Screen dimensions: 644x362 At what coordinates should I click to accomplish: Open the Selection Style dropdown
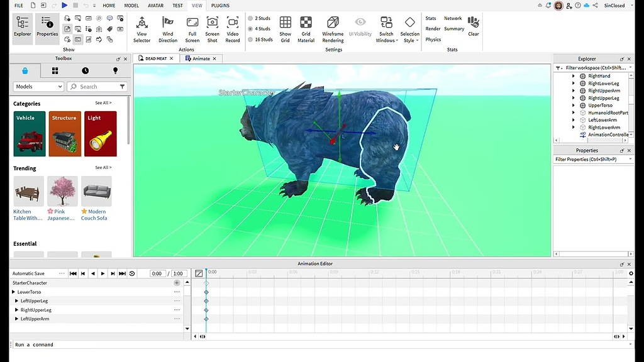click(x=409, y=28)
